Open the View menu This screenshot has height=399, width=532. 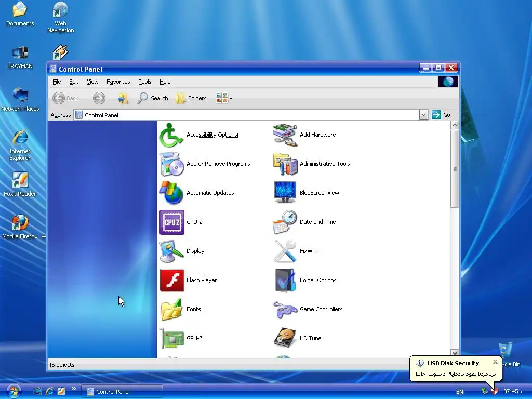click(92, 82)
